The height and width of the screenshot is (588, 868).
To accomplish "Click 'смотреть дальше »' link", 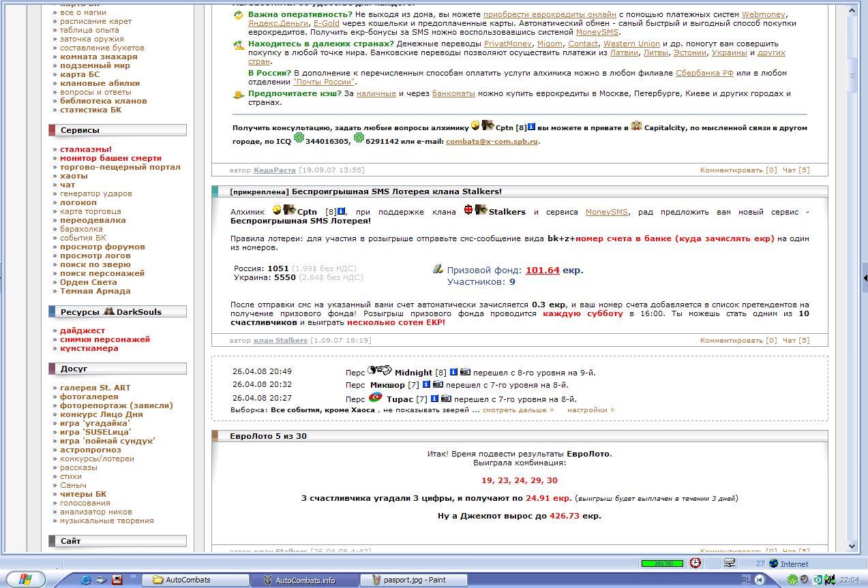I will [x=518, y=410].
